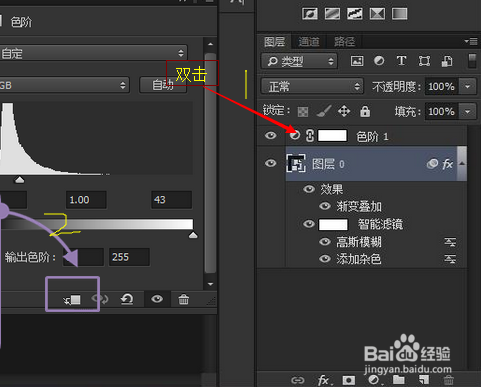The image size is (481, 387).
Task: Toggle the 效果 effects visibility eye
Action: [x=309, y=189]
